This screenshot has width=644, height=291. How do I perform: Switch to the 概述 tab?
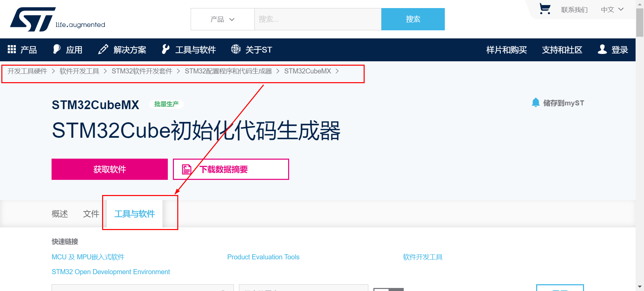click(x=60, y=214)
